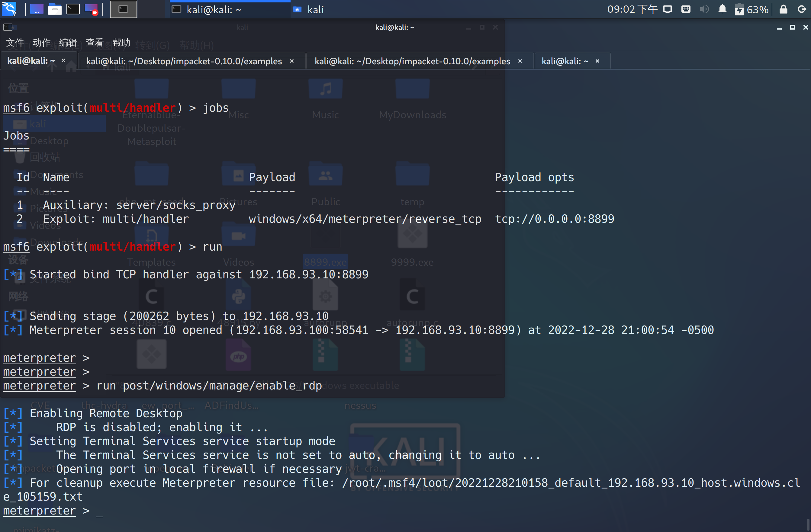Open the 编辑 menu
The width and height of the screenshot is (811, 532).
(68, 43)
